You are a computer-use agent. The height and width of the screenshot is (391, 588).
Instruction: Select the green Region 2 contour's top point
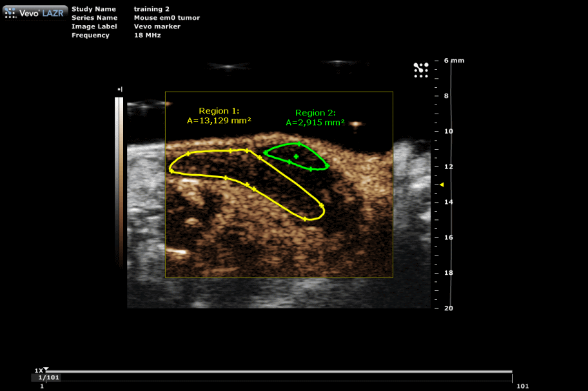pyautogui.click(x=299, y=143)
